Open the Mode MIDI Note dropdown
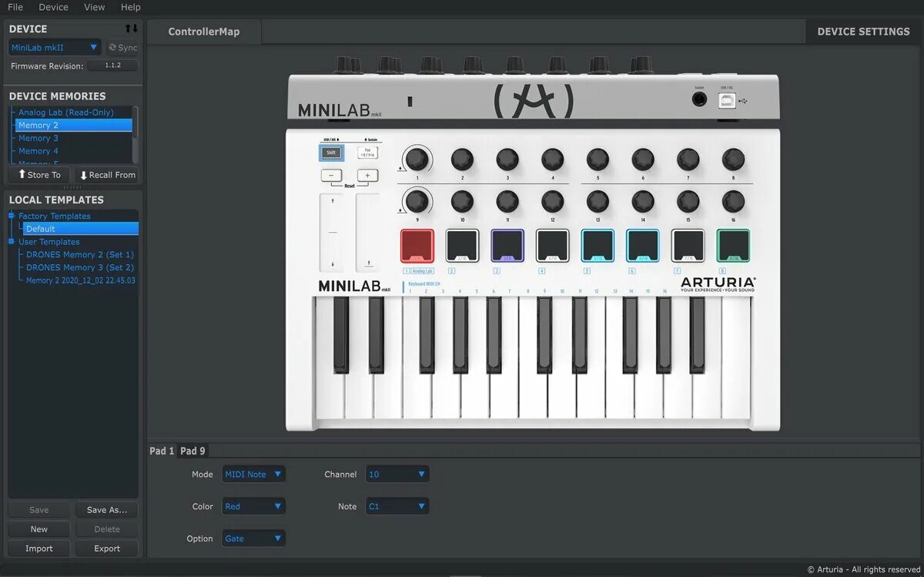This screenshot has width=924, height=577. [253, 475]
